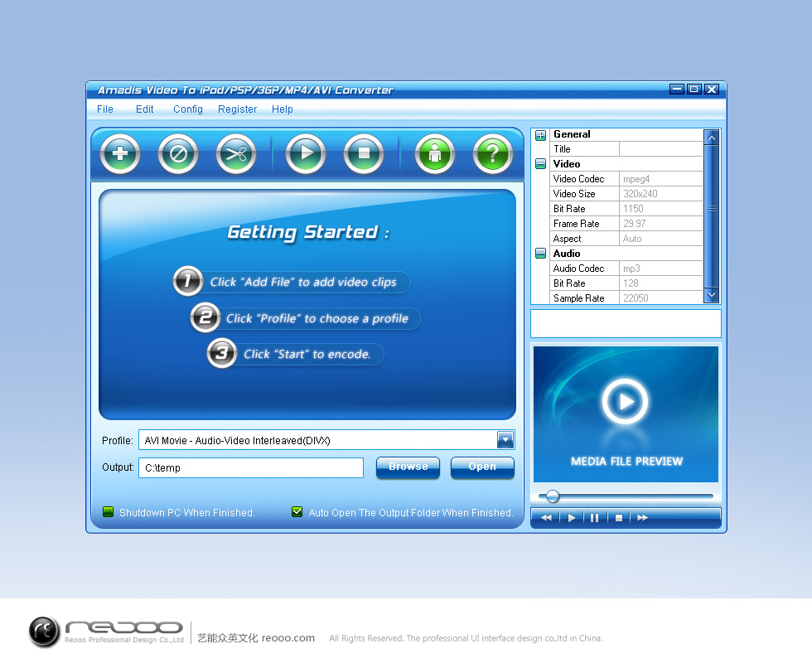Click the Audio group header

(x=567, y=254)
